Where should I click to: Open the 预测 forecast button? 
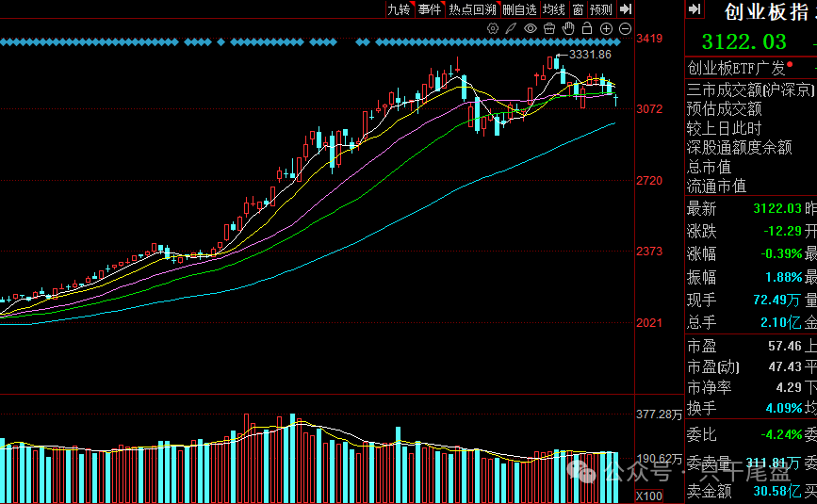601,9
